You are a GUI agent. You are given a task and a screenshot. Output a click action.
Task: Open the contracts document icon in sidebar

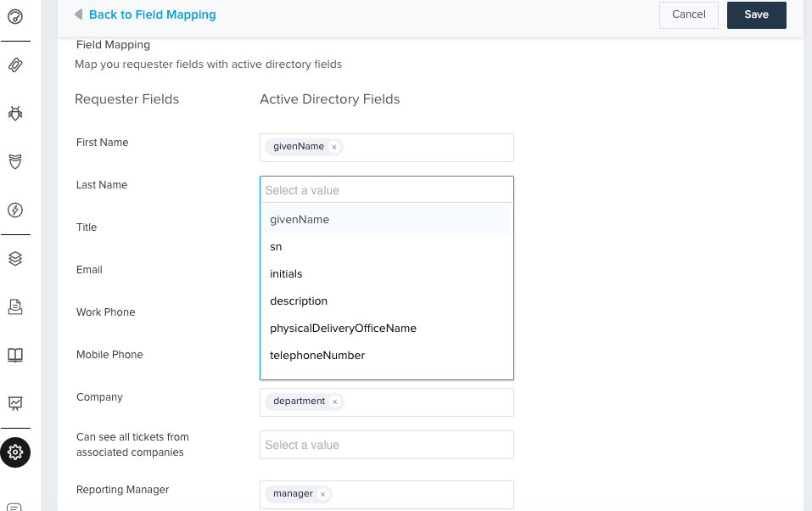15,306
